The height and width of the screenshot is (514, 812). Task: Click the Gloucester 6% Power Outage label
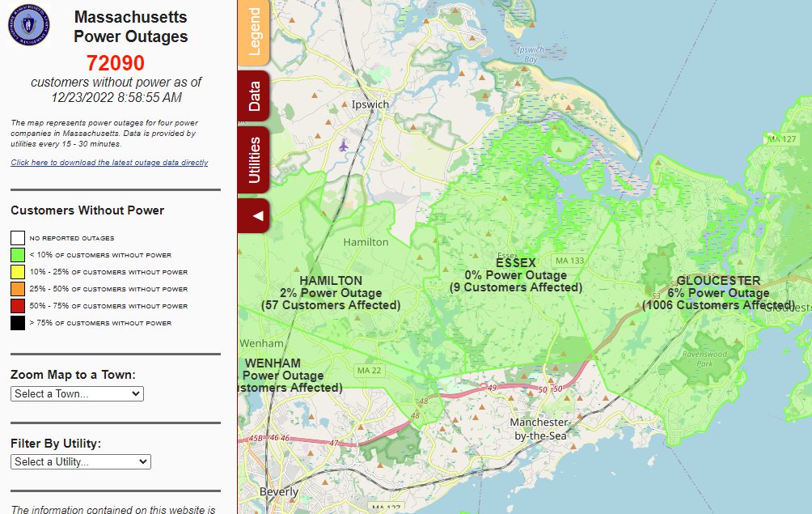(x=718, y=293)
